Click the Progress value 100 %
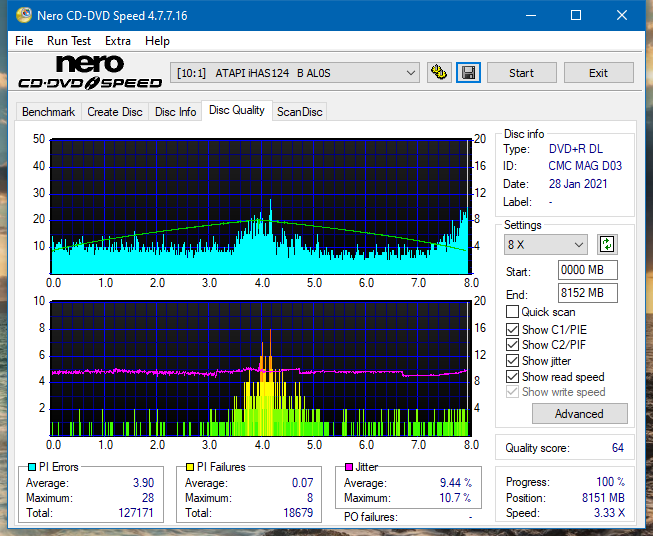The image size is (653, 536). (611, 482)
